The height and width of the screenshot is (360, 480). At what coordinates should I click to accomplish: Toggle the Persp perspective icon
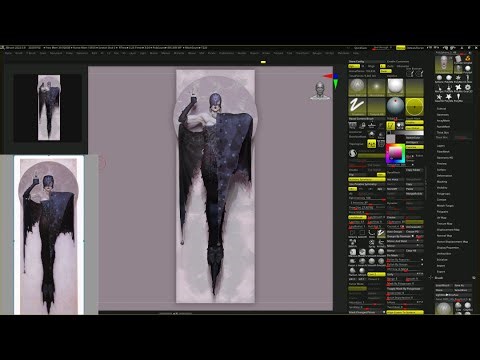pos(353,125)
